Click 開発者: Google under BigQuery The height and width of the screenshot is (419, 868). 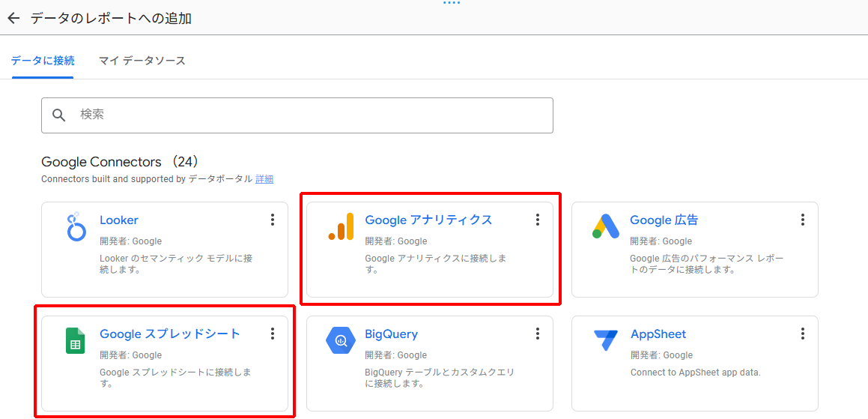click(395, 355)
